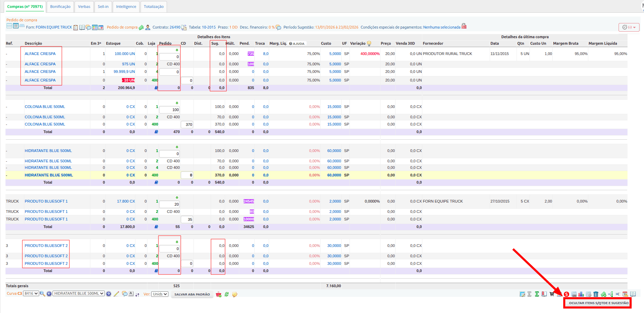Click the blue trash can icon
The image size is (644, 313).
click(x=596, y=294)
